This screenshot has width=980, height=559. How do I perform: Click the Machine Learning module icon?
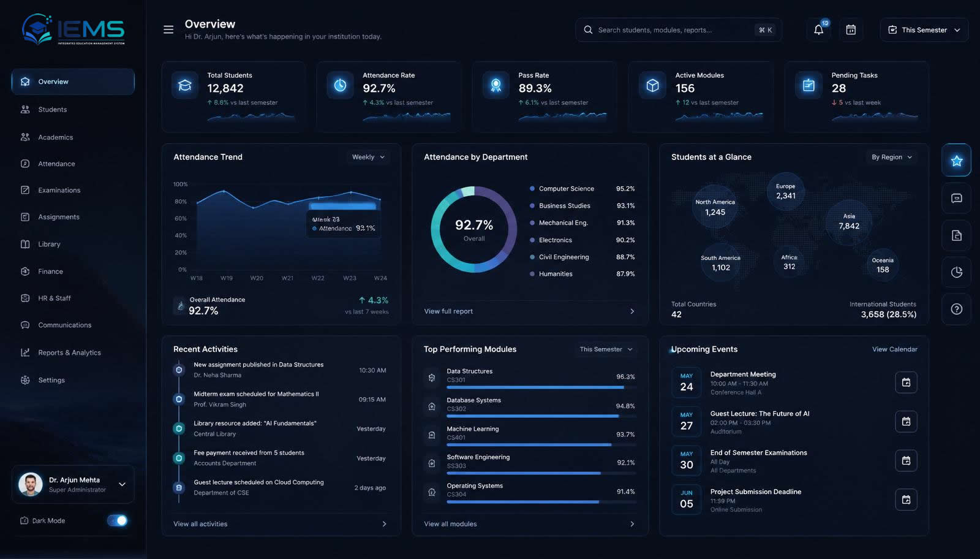coord(432,435)
